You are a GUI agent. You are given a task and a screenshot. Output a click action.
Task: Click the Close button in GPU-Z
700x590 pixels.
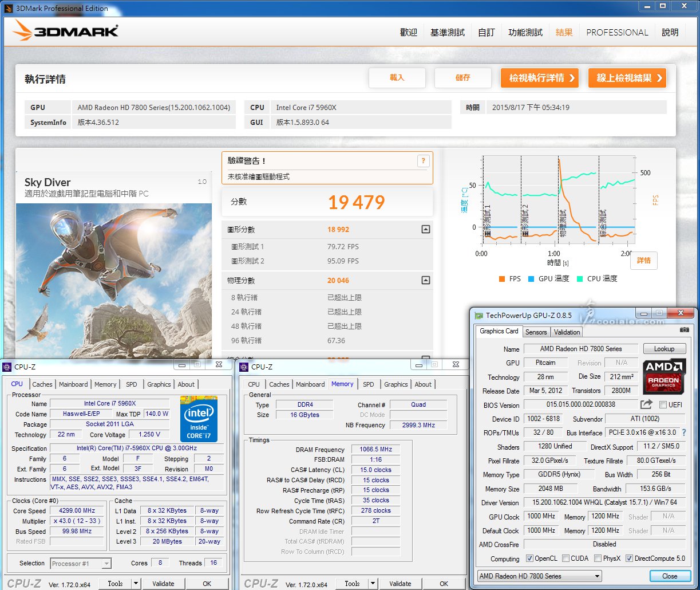[670, 576]
